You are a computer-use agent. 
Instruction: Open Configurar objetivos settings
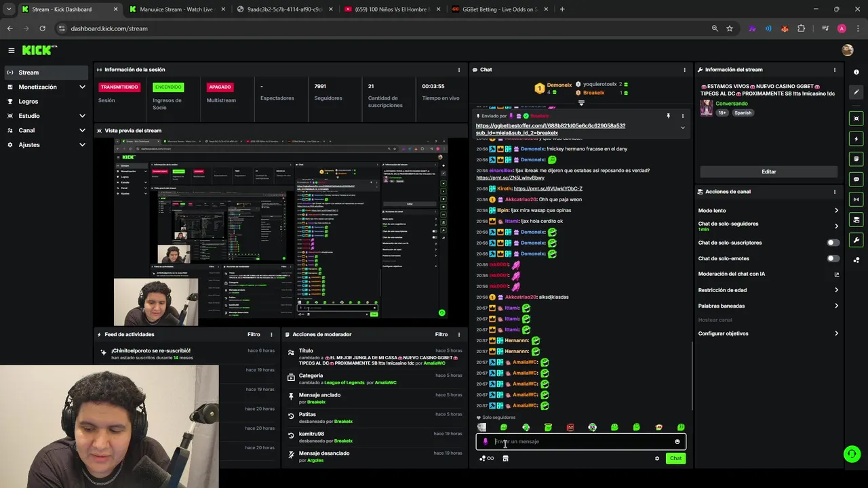[768, 333]
